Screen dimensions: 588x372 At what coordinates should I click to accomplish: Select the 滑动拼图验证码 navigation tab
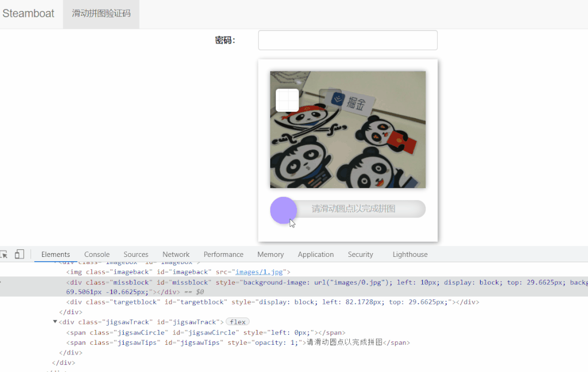[101, 14]
